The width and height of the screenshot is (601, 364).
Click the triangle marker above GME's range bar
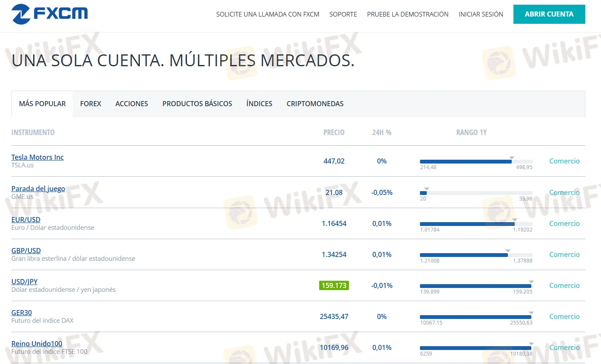(x=426, y=188)
